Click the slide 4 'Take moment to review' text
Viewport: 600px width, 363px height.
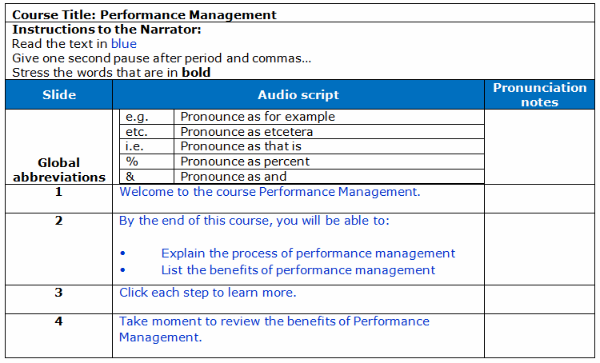(x=274, y=329)
